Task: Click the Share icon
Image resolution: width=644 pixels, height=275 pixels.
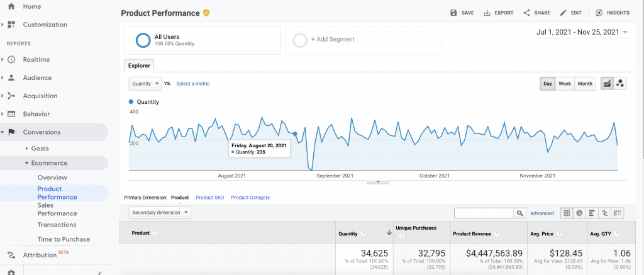Action: (x=526, y=13)
